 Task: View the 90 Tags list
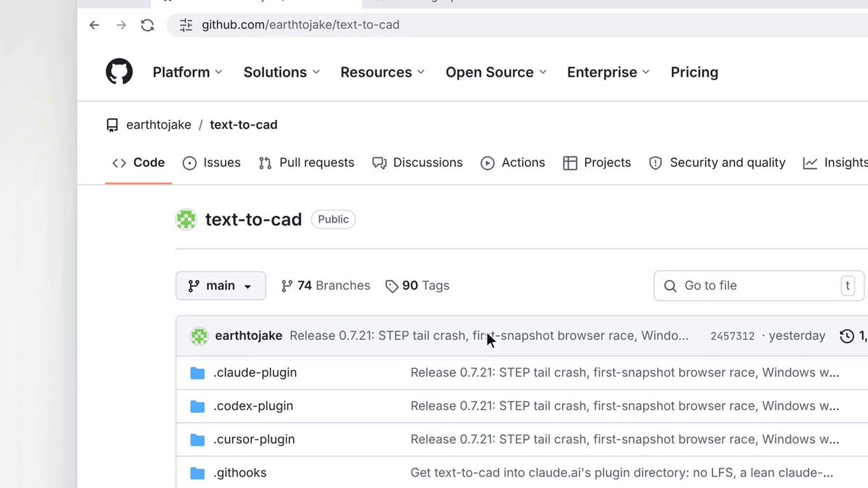pyautogui.click(x=417, y=286)
